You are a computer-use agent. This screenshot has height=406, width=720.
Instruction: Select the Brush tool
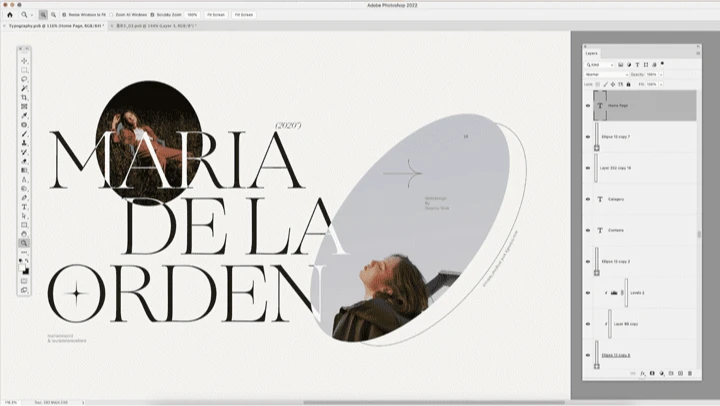(x=24, y=134)
